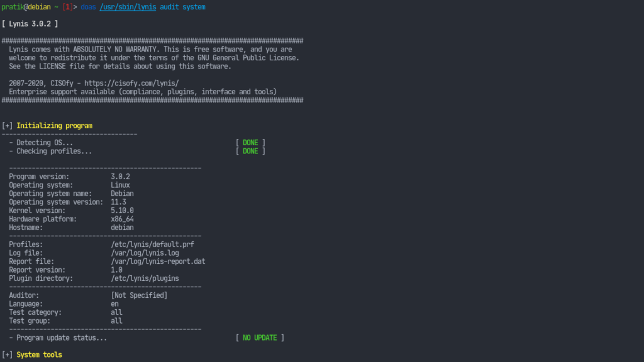Image resolution: width=644 pixels, height=362 pixels.
Task: Click the 'Hardware platform:' label
Action: [x=43, y=219]
